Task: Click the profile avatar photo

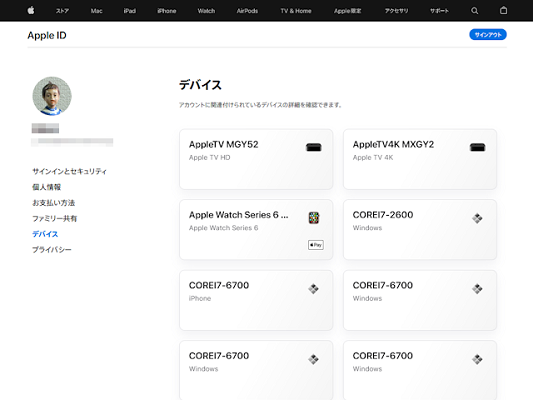Action: pyautogui.click(x=52, y=96)
